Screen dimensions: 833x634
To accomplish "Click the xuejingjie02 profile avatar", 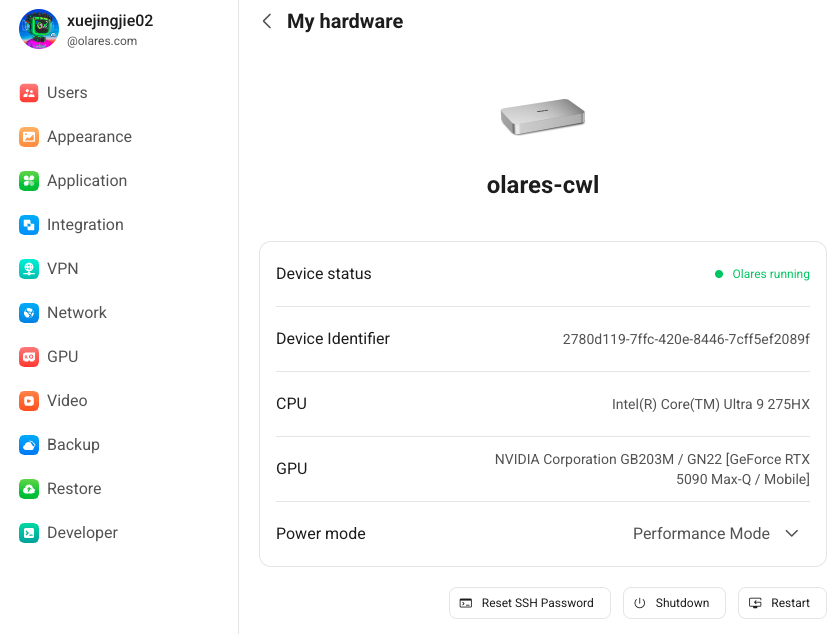I will coord(39,29).
